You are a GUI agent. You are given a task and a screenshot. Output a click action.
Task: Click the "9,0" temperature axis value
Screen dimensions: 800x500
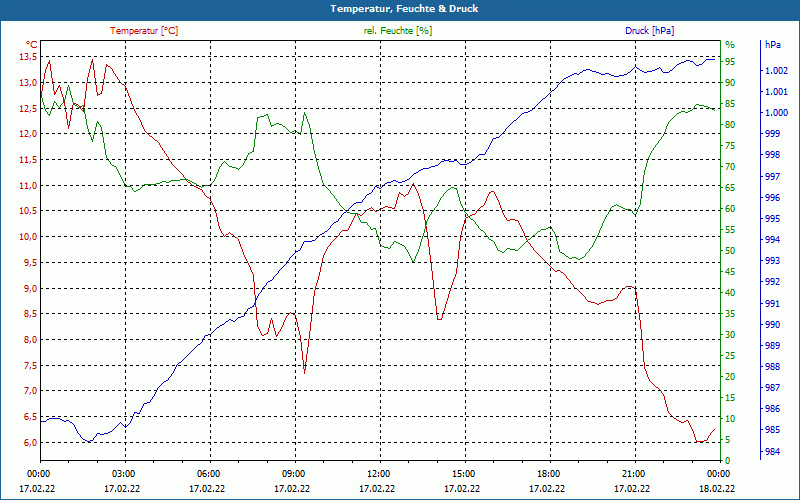coord(30,288)
